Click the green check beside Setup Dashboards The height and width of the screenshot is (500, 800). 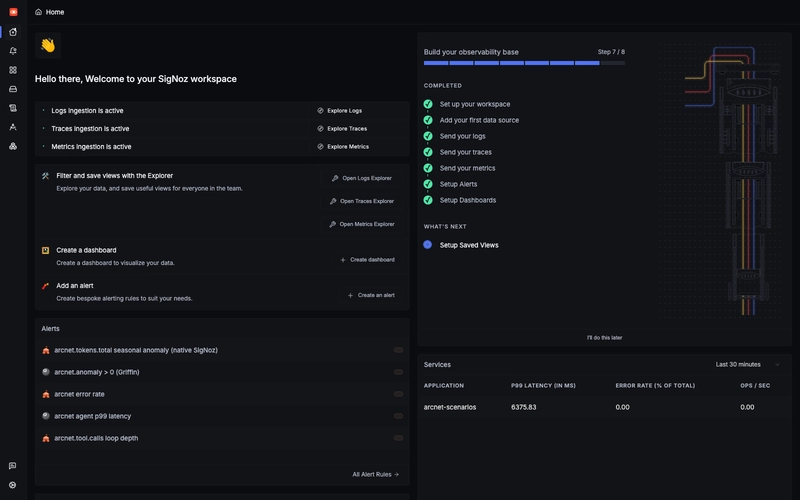coord(428,200)
